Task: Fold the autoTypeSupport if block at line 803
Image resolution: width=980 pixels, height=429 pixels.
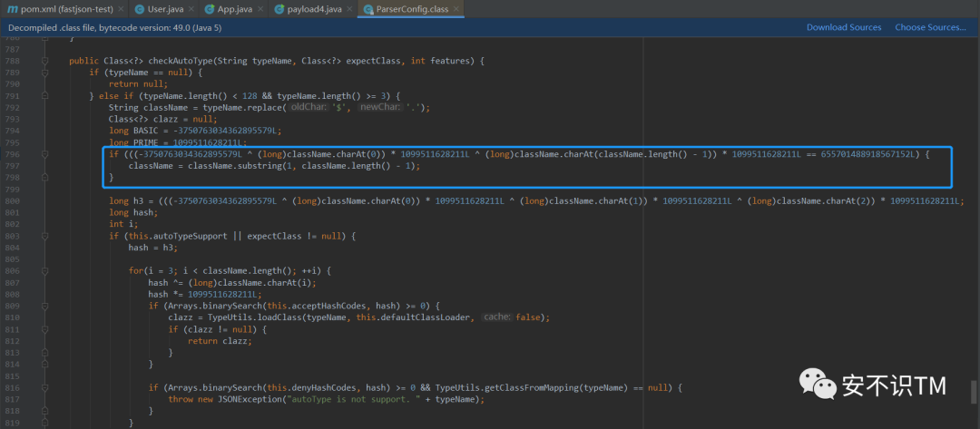Action: tap(44, 236)
